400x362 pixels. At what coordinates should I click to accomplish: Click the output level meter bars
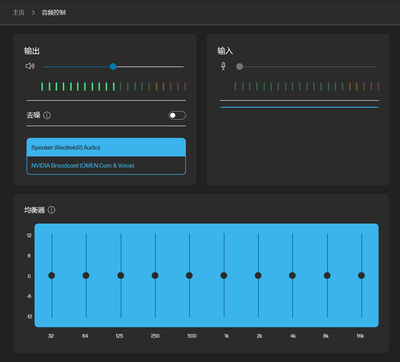[113, 87]
